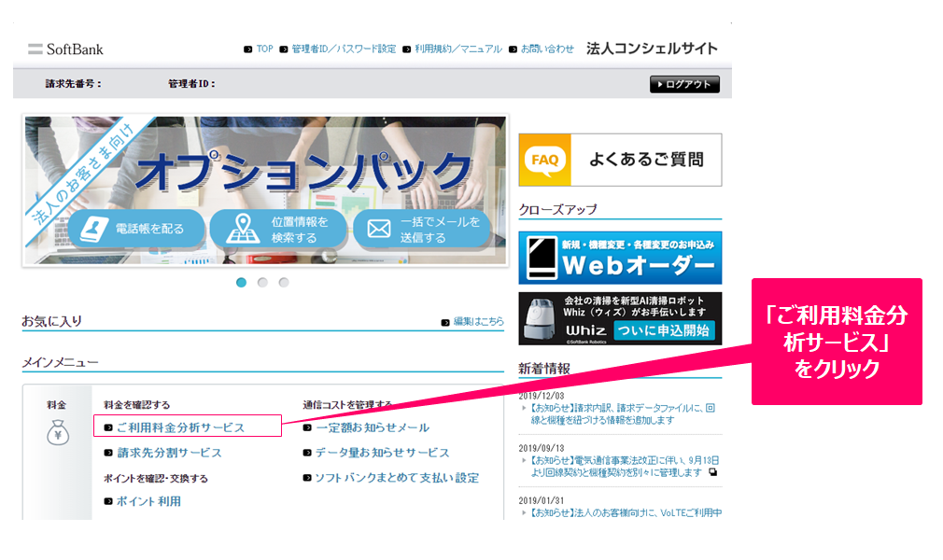Click the メインメニュー heading
943x560 pixels.
[x=60, y=362]
